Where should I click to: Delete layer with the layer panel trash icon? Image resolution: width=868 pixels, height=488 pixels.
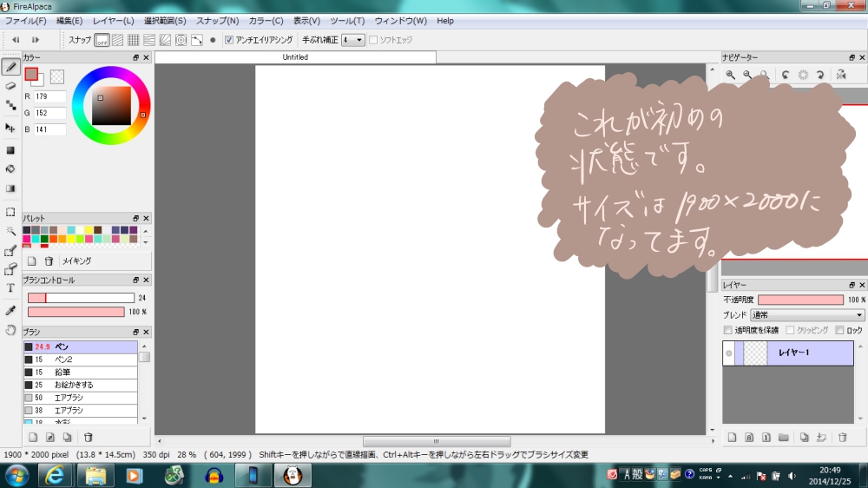(842, 437)
